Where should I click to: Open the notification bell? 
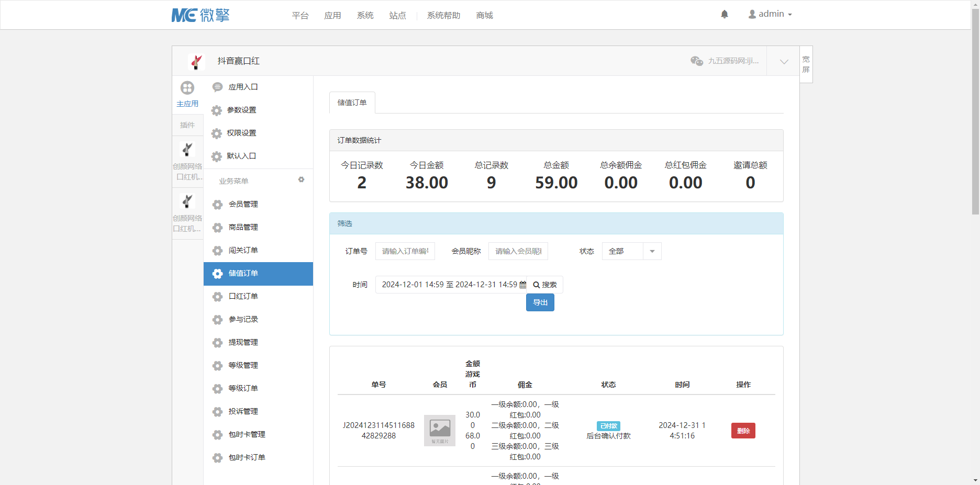point(724,14)
